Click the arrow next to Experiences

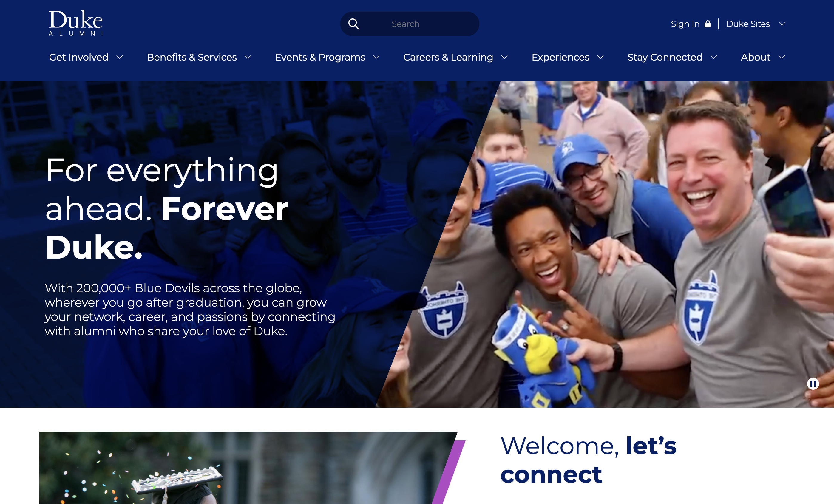(600, 58)
